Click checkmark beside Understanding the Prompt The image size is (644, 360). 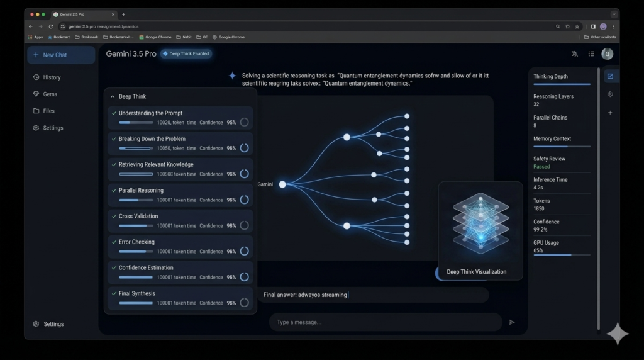(x=114, y=113)
